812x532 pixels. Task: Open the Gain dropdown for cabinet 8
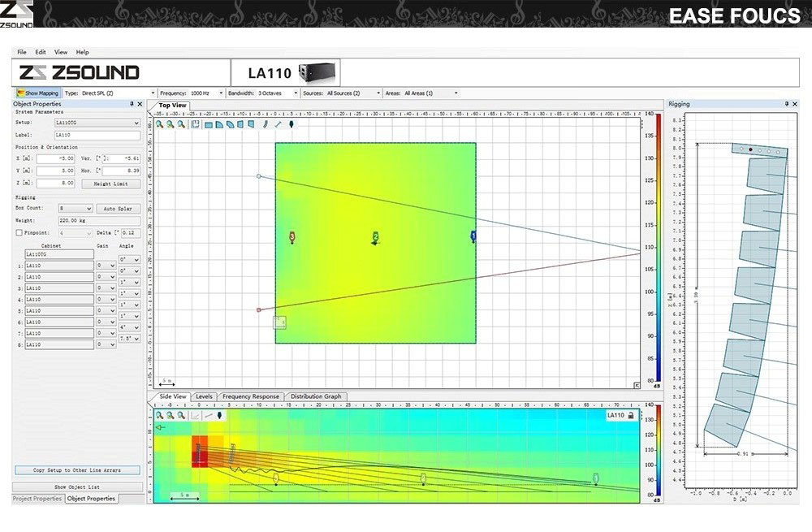[x=106, y=344]
